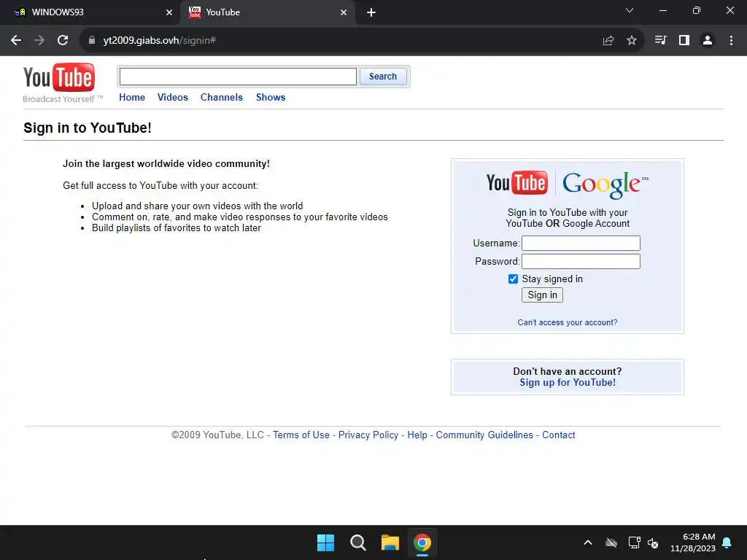Viewport: 747px width, 560px height.
Task: Open the Contact footer link
Action: point(559,435)
